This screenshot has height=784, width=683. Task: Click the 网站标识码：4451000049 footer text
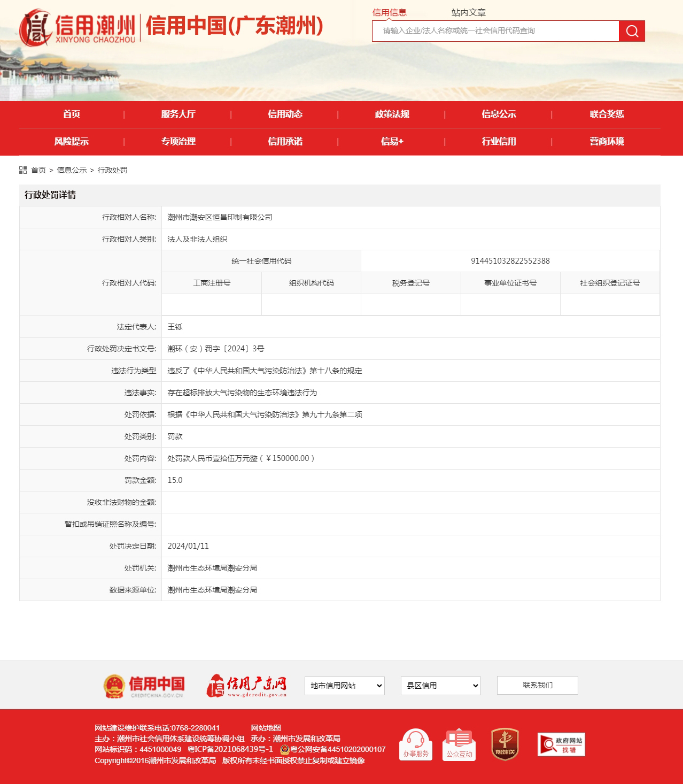tap(138, 749)
